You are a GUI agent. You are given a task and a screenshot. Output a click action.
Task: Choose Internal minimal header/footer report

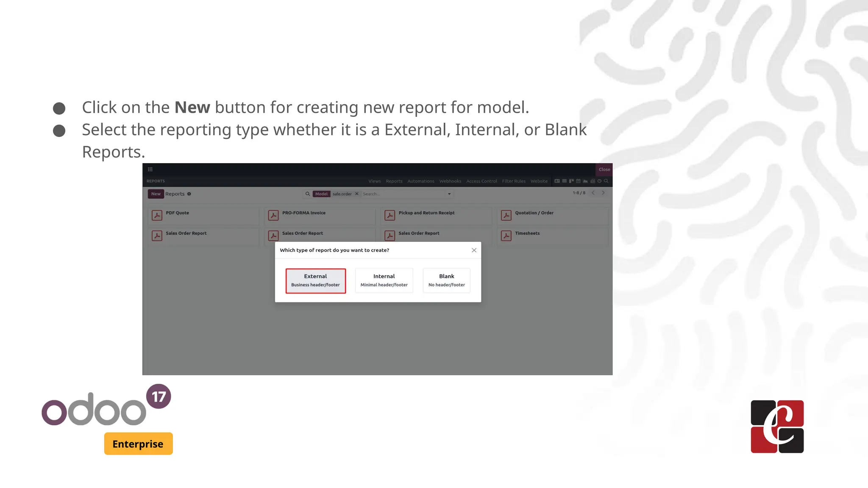(x=384, y=280)
